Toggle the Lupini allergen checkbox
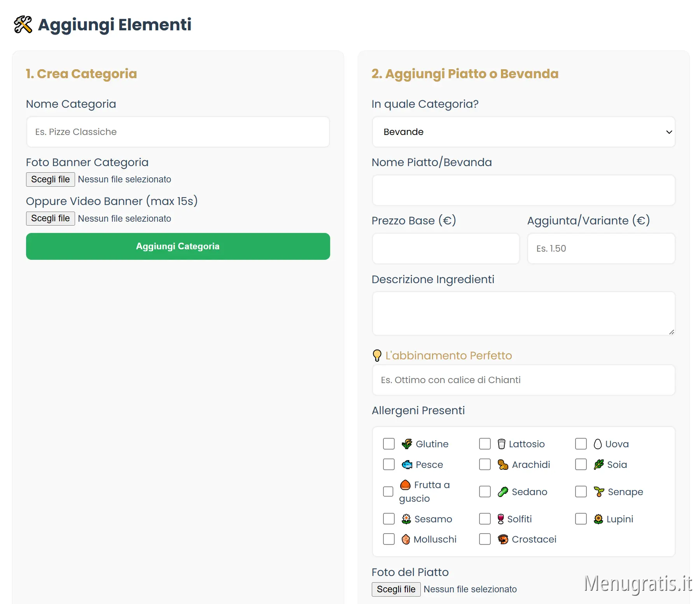700x604 pixels. coord(581,519)
